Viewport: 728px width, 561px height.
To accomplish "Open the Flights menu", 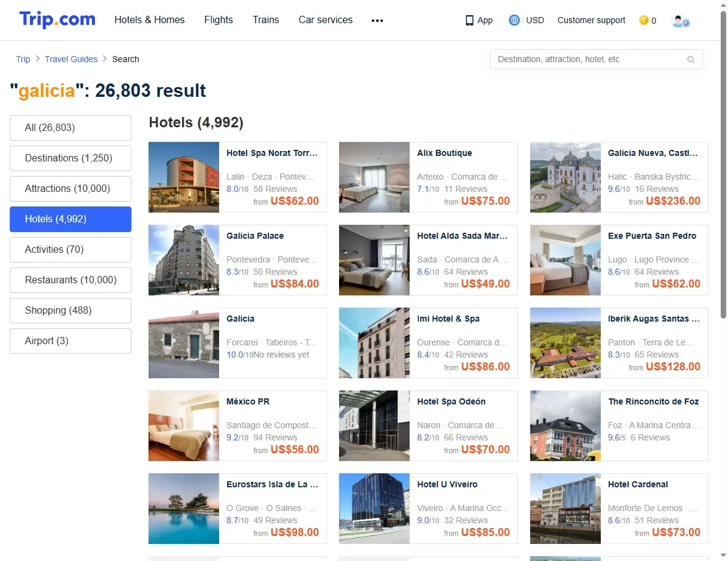I will coord(219,19).
